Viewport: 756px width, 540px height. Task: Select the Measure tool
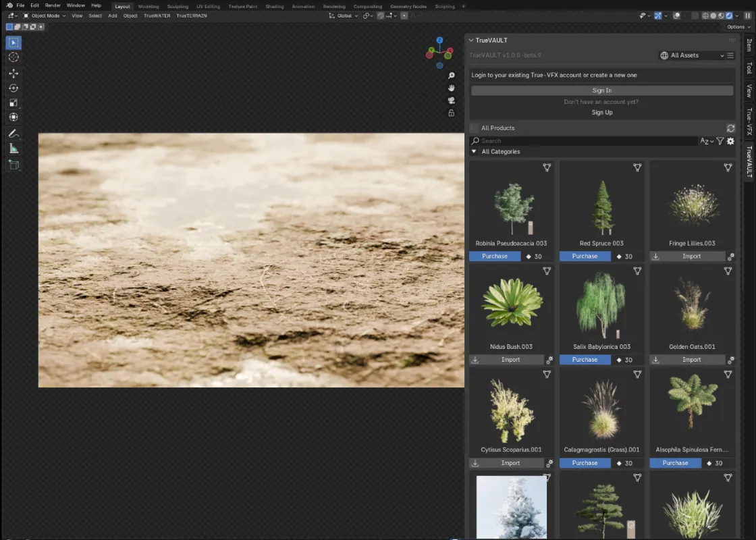click(x=13, y=148)
